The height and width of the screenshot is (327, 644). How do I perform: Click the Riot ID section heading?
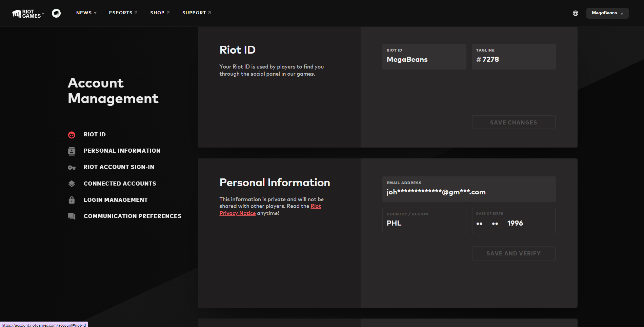[x=238, y=50]
